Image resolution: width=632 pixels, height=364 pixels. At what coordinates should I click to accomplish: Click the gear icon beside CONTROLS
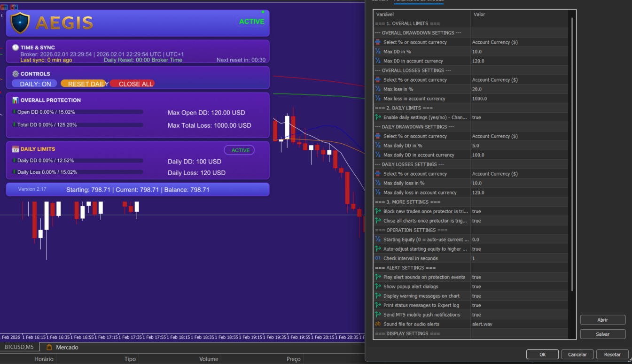[x=16, y=74]
